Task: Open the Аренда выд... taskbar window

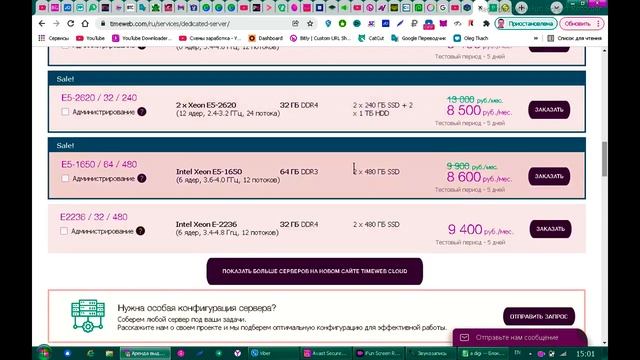Action: click(145, 353)
